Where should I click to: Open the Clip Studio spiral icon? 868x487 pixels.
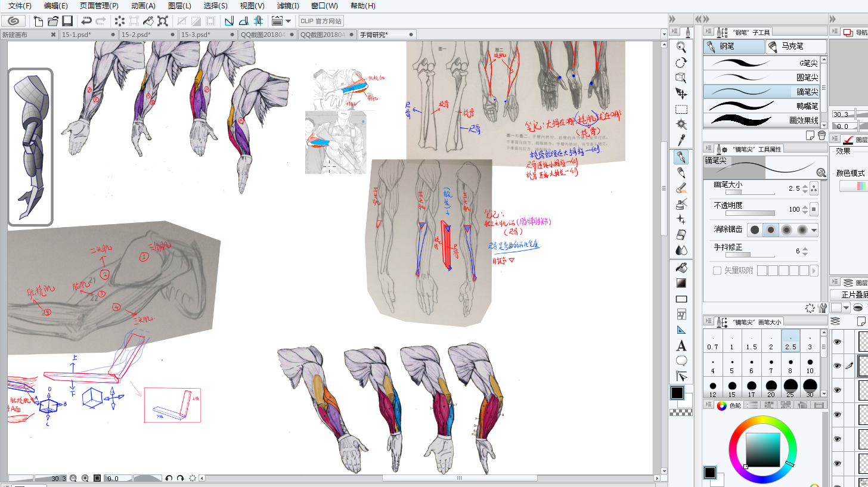13,21
